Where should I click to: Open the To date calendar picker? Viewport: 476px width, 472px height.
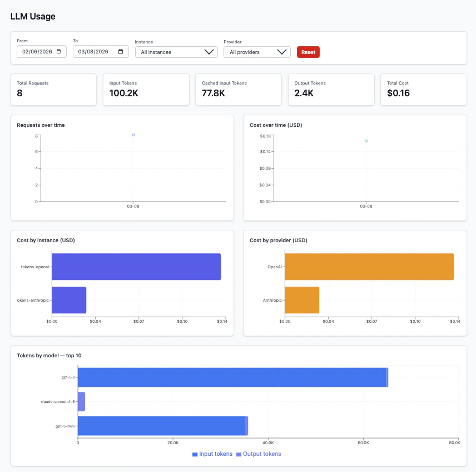120,51
